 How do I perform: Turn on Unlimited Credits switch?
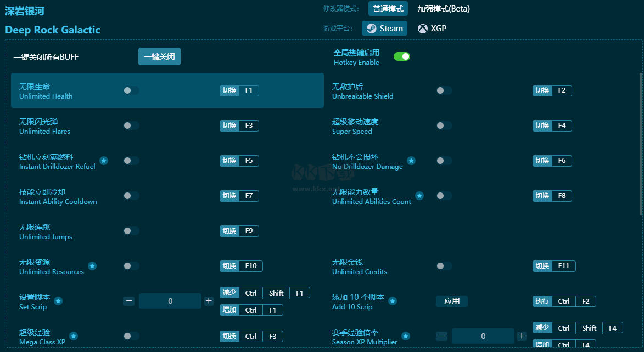pyautogui.click(x=444, y=266)
